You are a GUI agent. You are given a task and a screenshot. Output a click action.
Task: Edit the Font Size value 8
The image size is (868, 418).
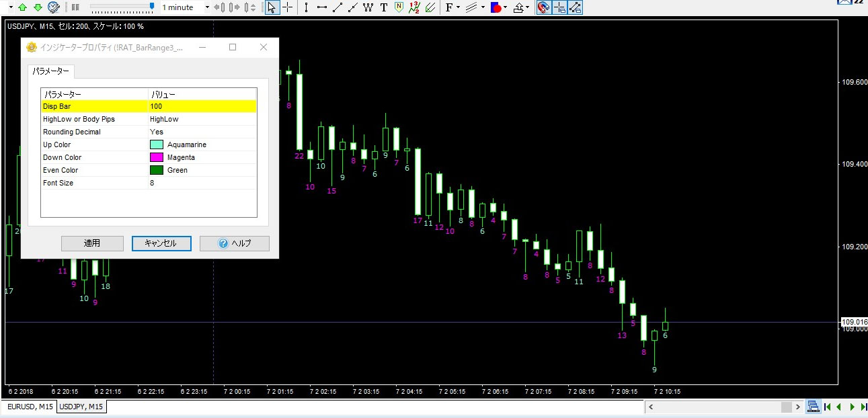pos(202,183)
